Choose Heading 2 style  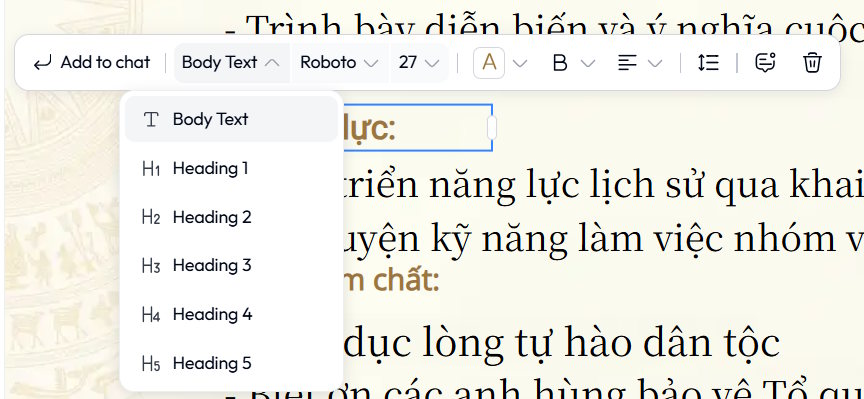[x=231, y=217]
